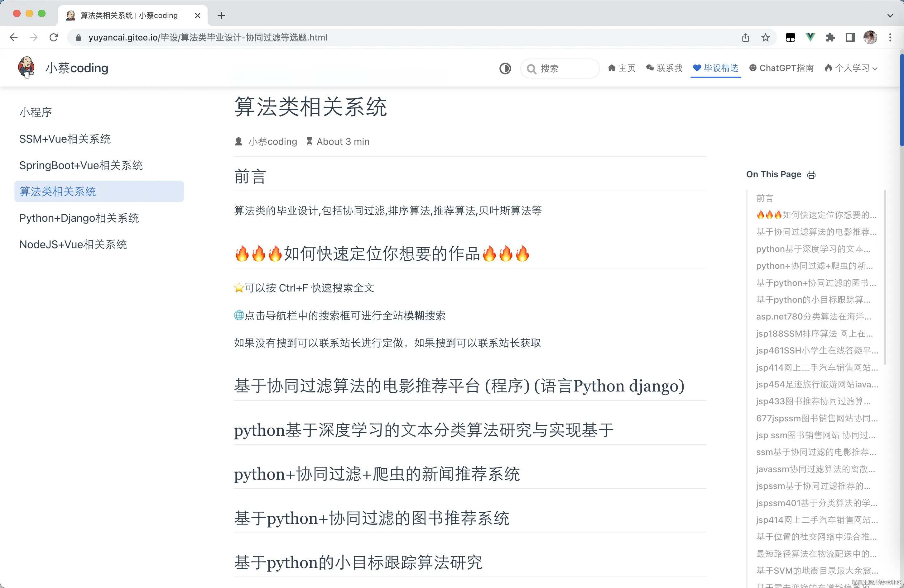Click the share icon in address bar
This screenshot has height=588, width=904.
pyautogui.click(x=745, y=37)
